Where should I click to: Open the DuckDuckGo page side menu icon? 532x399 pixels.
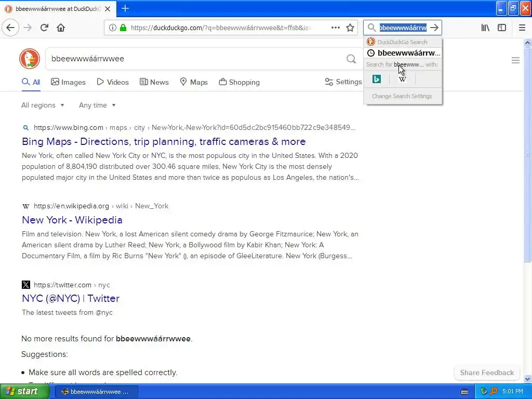pyautogui.click(x=515, y=60)
